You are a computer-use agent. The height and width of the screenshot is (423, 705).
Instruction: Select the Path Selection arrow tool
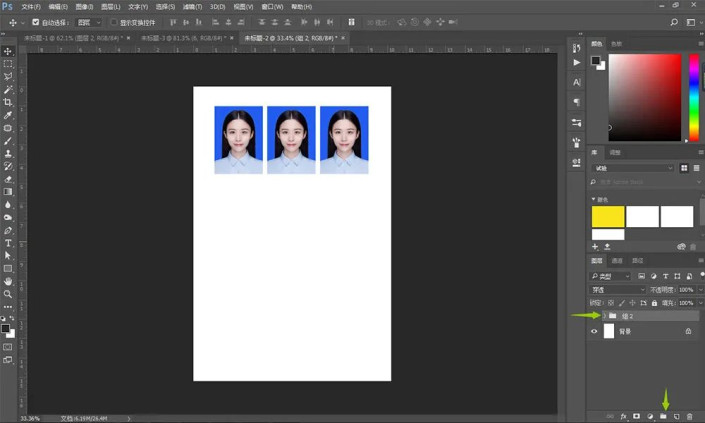pyautogui.click(x=8, y=255)
